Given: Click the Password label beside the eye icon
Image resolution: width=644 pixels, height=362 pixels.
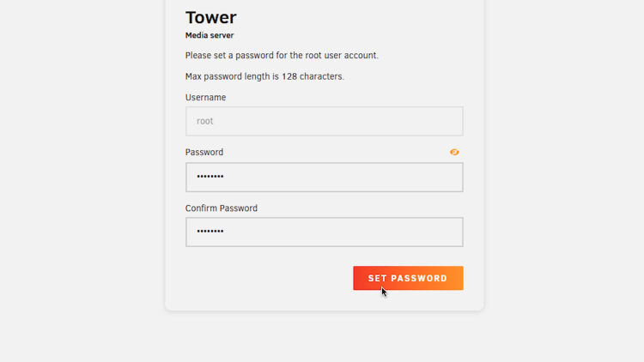Looking at the screenshot, I should point(204,153).
